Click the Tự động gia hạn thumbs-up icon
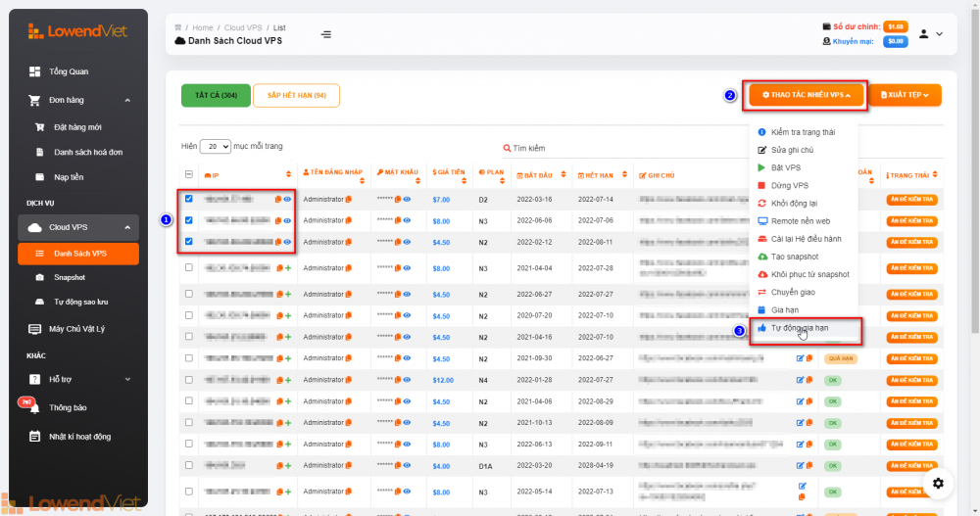980x516 pixels. pos(761,328)
